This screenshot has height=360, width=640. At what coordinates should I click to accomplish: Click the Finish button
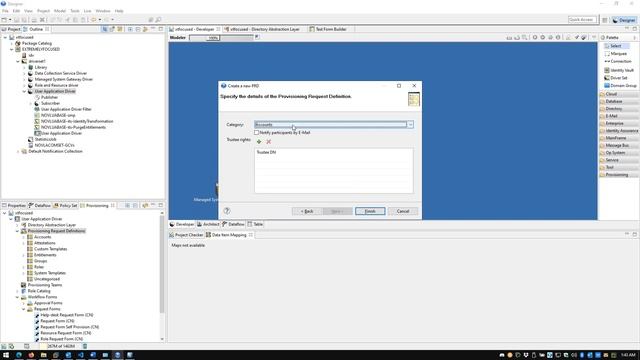click(x=370, y=211)
